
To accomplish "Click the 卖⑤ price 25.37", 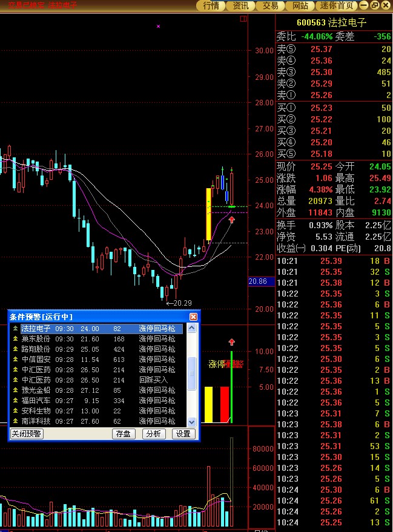I will [321, 49].
